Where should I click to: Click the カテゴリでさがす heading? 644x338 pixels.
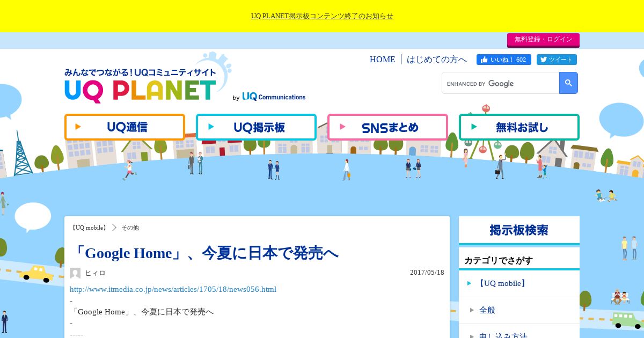point(499,261)
